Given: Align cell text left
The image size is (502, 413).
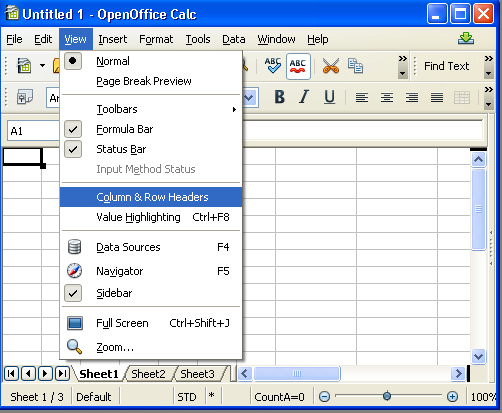Looking at the screenshot, I should 362,98.
